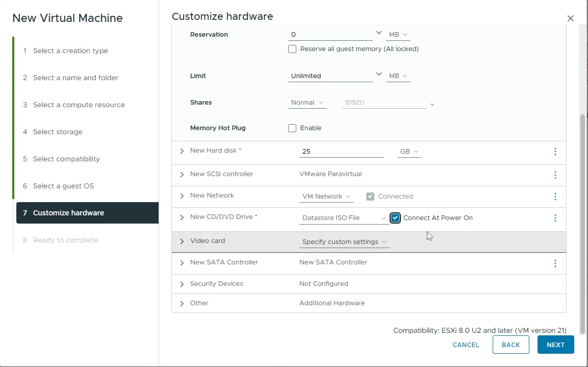Open the New Network three-dot menu
The width and height of the screenshot is (588, 367).
click(555, 197)
